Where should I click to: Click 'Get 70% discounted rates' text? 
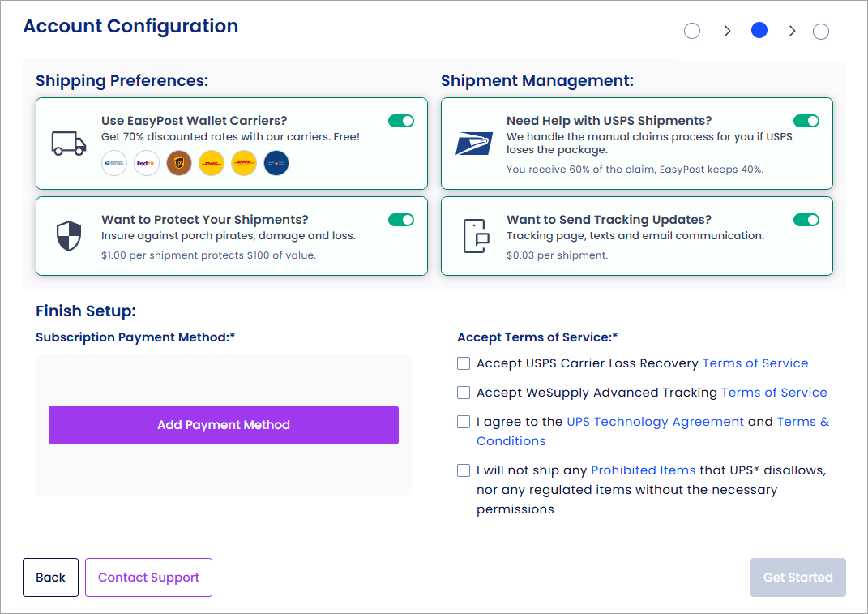[230, 137]
